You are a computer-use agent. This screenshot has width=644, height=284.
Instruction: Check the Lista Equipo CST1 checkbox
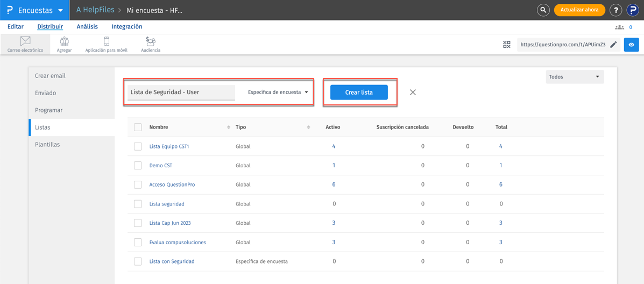(138, 146)
